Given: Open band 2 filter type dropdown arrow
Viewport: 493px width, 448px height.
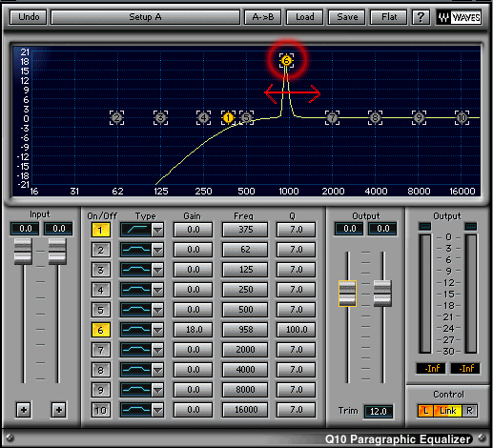Looking at the screenshot, I should tap(157, 250).
